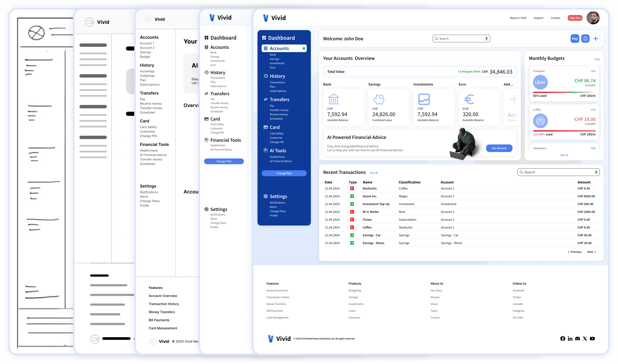This screenshot has height=364, width=618.
Task: Click microphone icon in top search box
Action: click(x=486, y=38)
